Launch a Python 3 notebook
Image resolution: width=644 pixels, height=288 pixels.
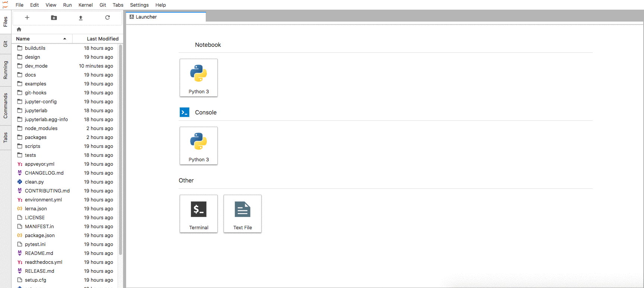click(199, 78)
